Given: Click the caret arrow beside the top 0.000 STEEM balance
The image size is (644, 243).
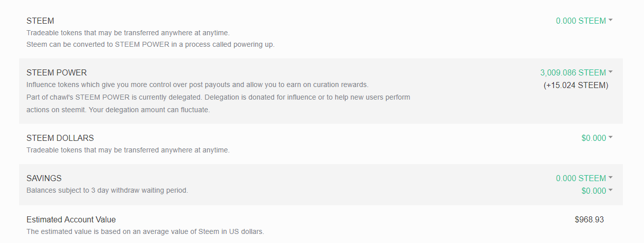Looking at the screenshot, I should (x=610, y=20).
